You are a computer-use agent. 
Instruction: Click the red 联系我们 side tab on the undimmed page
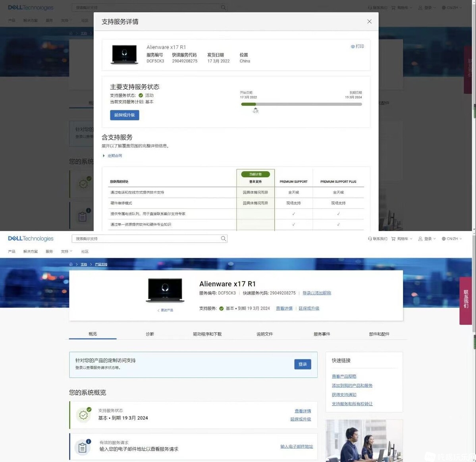(466, 300)
